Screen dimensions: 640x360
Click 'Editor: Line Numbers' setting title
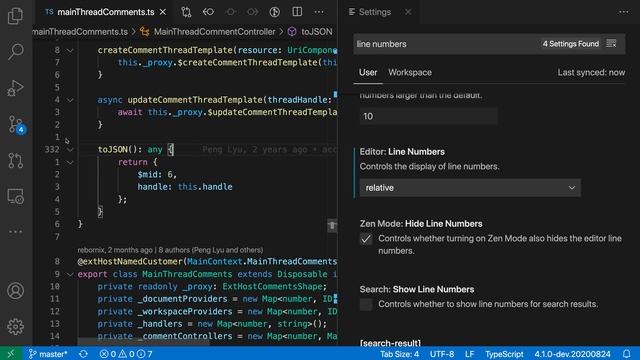click(x=402, y=151)
